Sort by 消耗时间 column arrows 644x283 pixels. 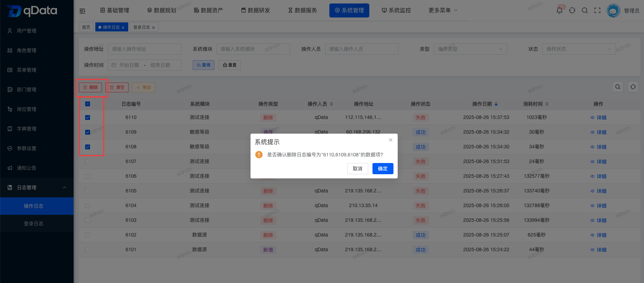click(x=547, y=104)
